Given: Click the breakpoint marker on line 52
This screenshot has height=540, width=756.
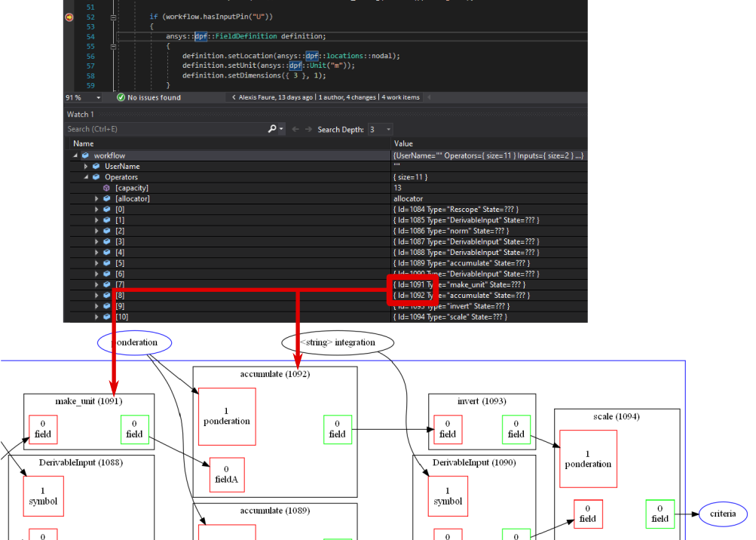Looking at the screenshot, I should (69, 17).
